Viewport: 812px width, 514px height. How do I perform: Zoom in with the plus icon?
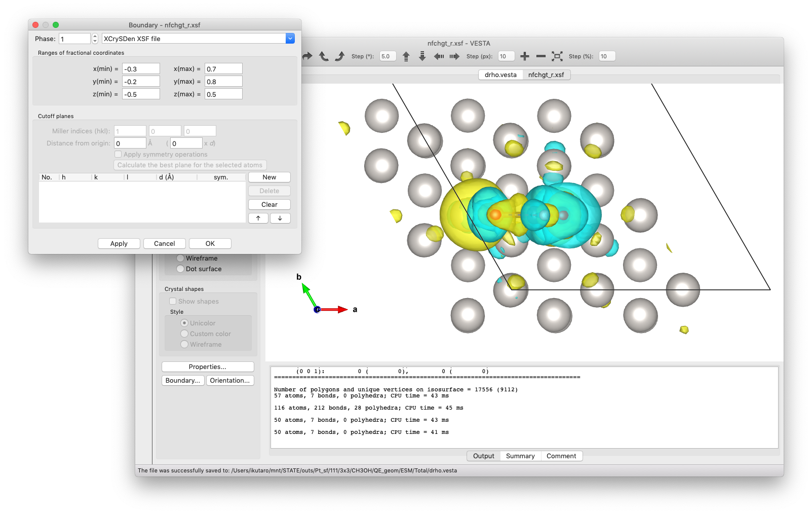525,56
